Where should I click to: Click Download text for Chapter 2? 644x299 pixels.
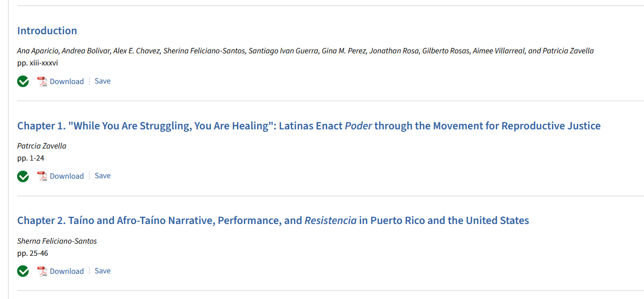[x=66, y=271]
